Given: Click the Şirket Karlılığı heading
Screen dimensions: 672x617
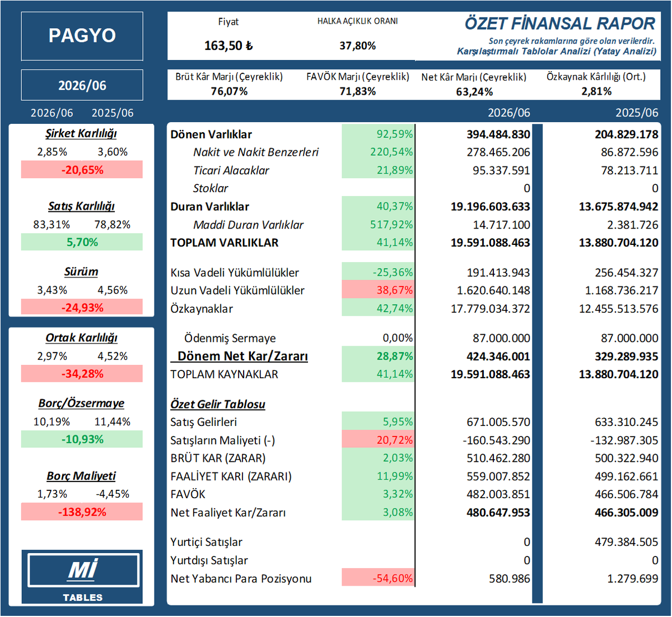Looking at the screenshot, I should [81, 133].
